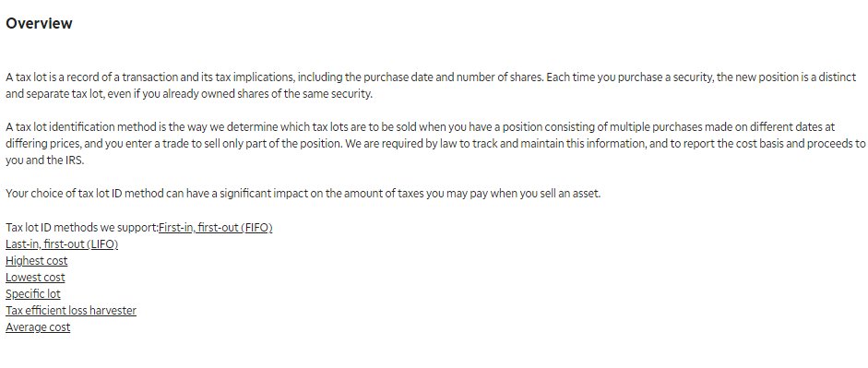Image resolution: width=868 pixels, height=368 pixels.
Task: Click the phrase 'purchase date and number of shares'
Action: (x=454, y=77)
